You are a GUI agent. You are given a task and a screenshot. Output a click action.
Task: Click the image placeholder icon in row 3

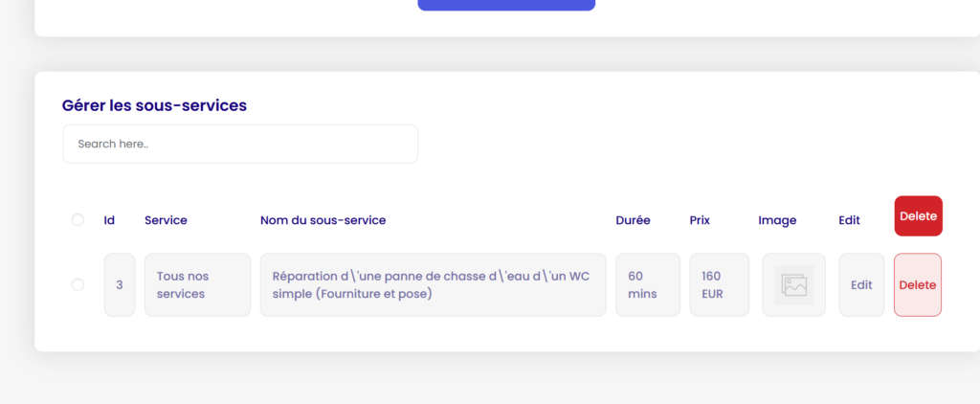tap(793, 285)
